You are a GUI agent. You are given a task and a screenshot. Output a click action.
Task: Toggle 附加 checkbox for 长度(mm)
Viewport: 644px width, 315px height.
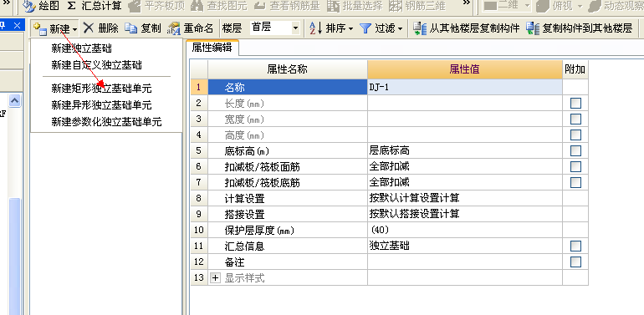pos(575,104)
